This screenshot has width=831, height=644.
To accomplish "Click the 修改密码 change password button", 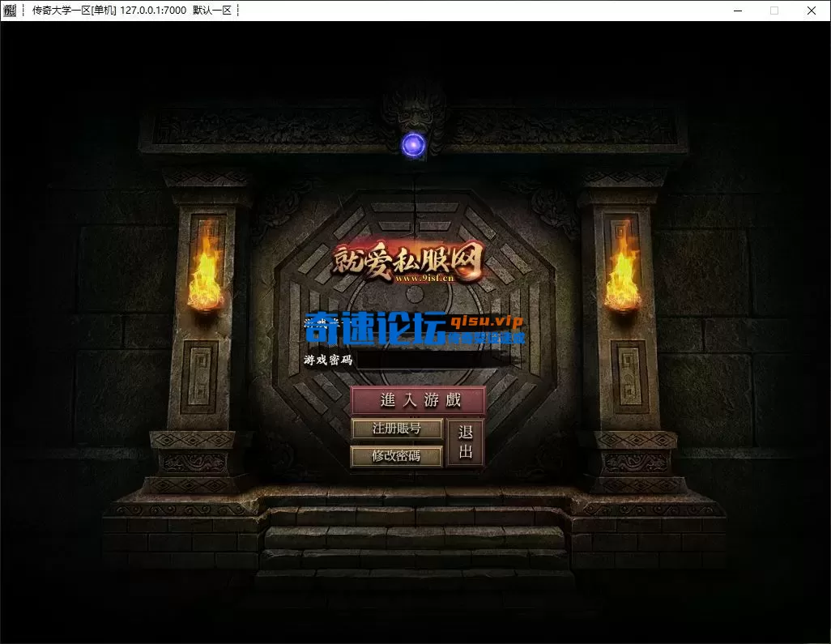I will click(396, 456).
